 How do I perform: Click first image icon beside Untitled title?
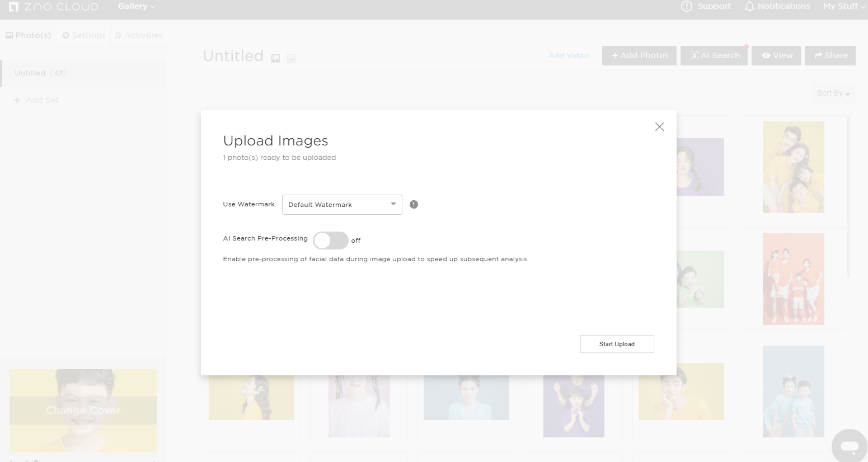[275, 58]
